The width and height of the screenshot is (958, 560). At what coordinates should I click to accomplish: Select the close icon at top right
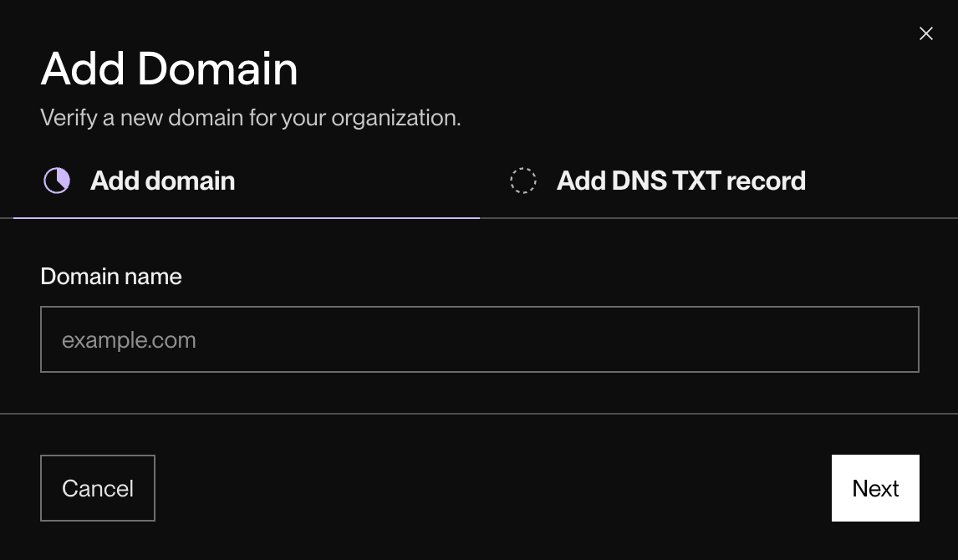pos(925,33)
